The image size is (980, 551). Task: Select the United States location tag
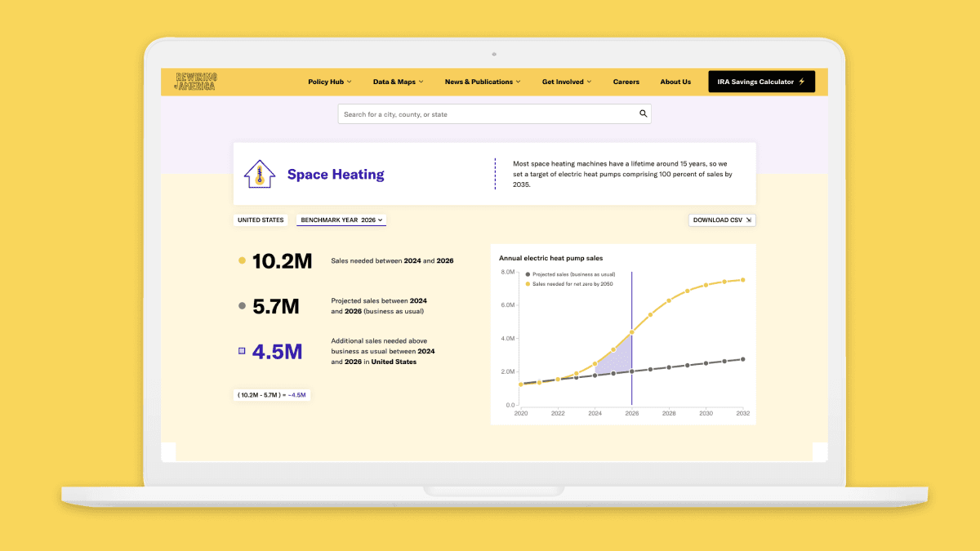click(x=261, y=220)
